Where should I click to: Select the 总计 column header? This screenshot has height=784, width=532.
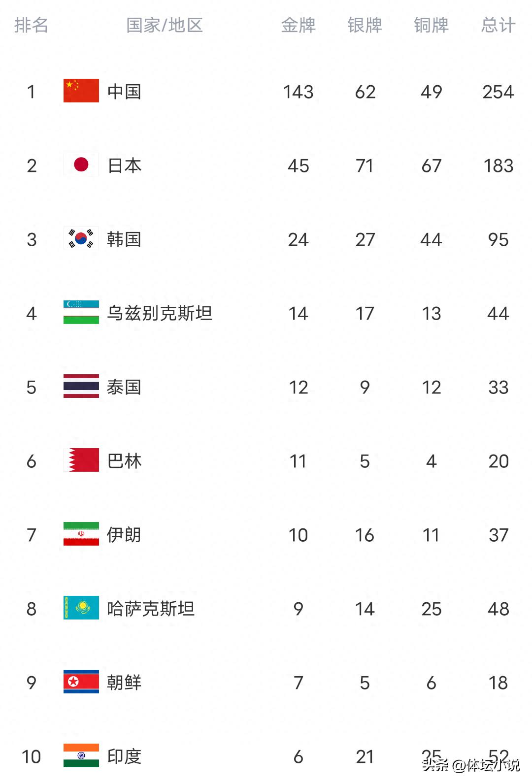(499, 25)
